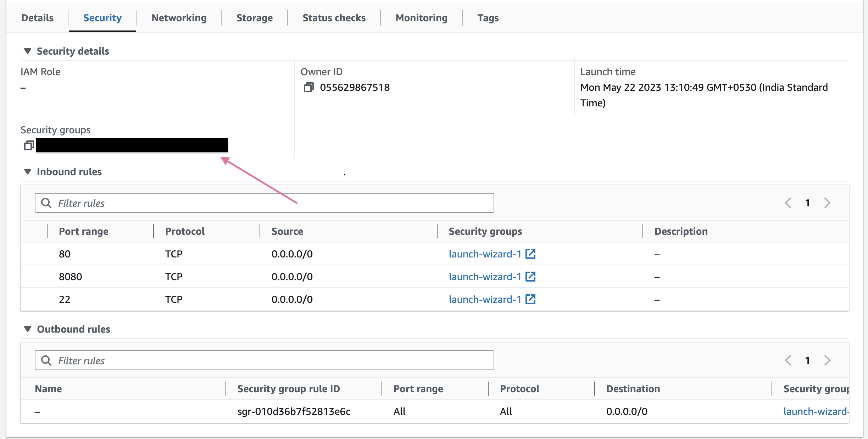The width and height of the screenshot is (868, 439).
Task: Open external link icon for port 80 rule
Action: [x=530, y=254]
